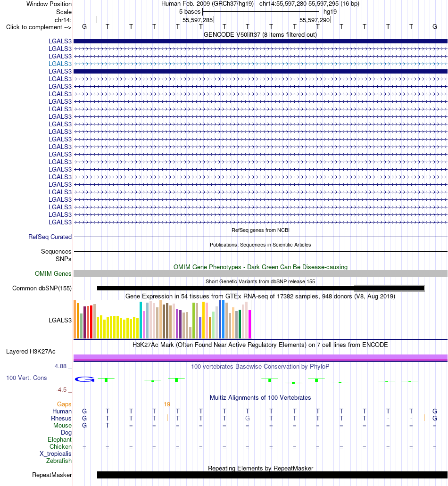448x486 pixels.
Task: Open the GENCODE V50lift37 track title
Action: [x=260, y=35]
